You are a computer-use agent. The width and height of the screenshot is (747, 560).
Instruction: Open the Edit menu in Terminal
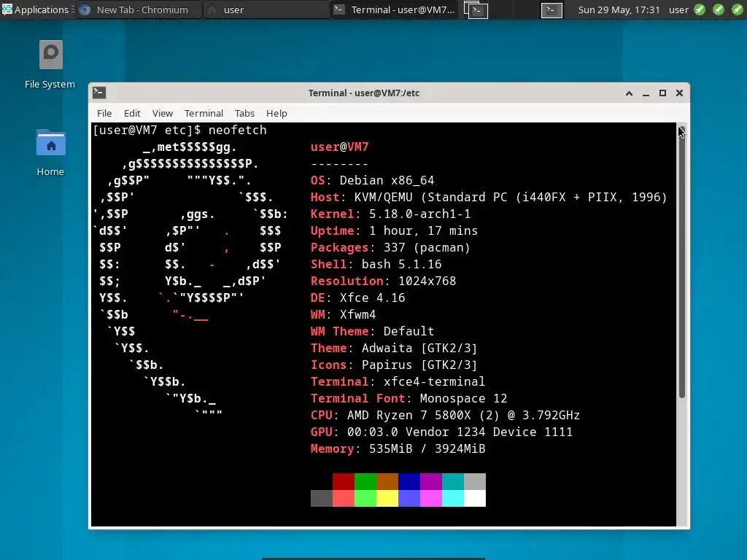point(132,113)
